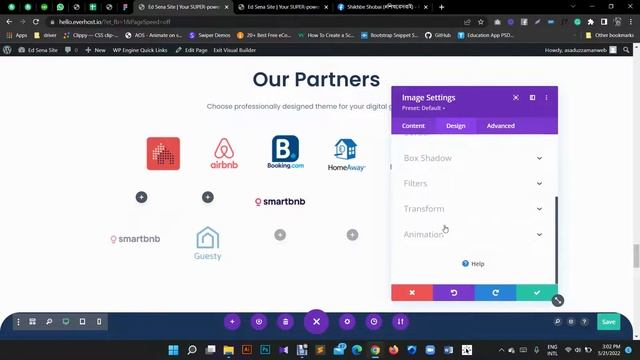This screenshot has height=360, width=640.
Task: Click the builder search icon near Save
Action: click(558, 322)
